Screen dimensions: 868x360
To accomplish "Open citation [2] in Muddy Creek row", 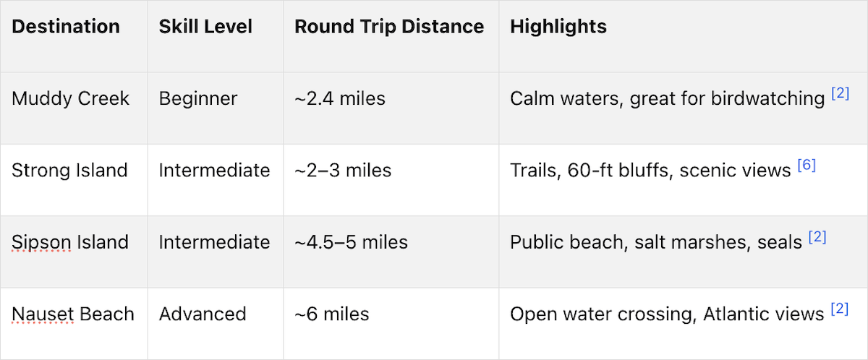I will pos(840,93).
